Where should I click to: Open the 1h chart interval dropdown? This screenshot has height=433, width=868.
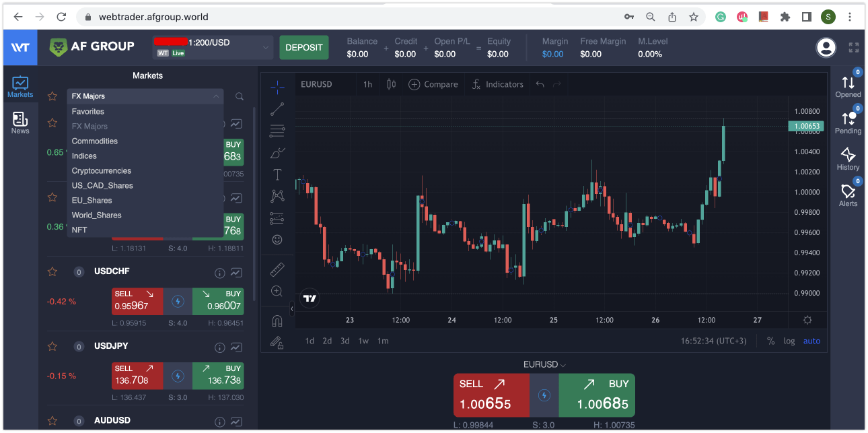[367, 84]
